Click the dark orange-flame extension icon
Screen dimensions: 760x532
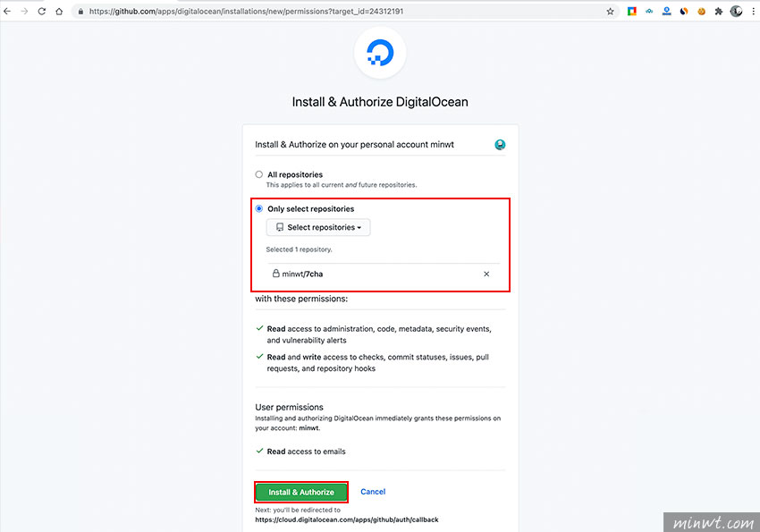(x=684, y=11)
